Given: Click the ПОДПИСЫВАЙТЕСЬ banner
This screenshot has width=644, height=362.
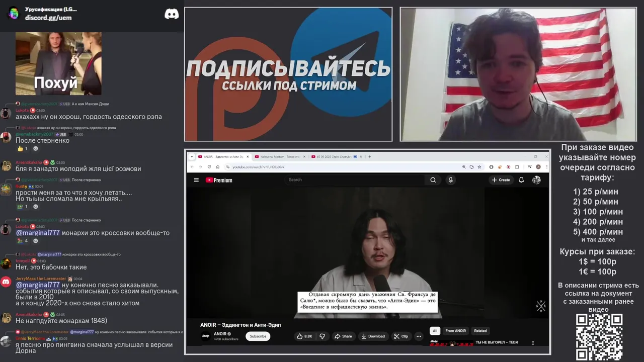Looking at the screenshot, I should [x=288, y=74].
